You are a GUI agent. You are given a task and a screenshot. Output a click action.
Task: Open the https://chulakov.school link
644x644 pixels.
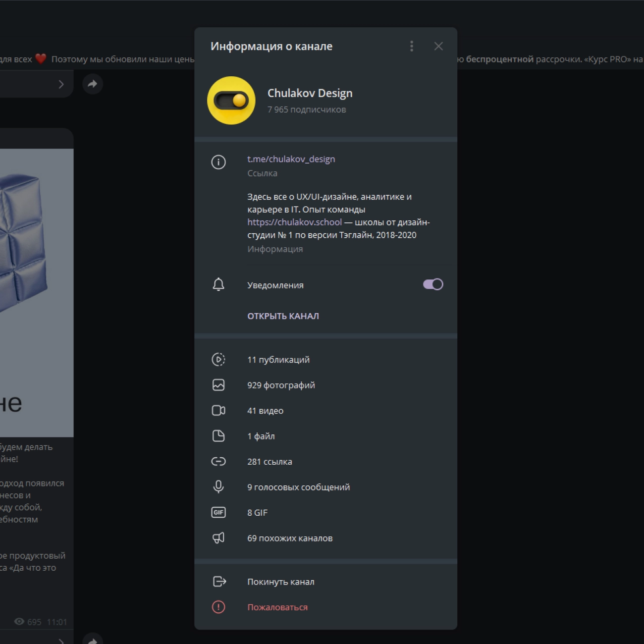coord(295,222)
